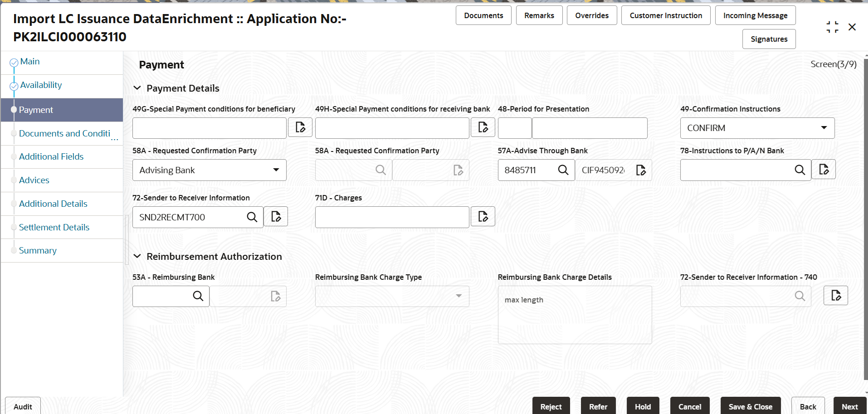Click the Documents button
The height and width of the screenshot is (414, 868).
point(483,15)
